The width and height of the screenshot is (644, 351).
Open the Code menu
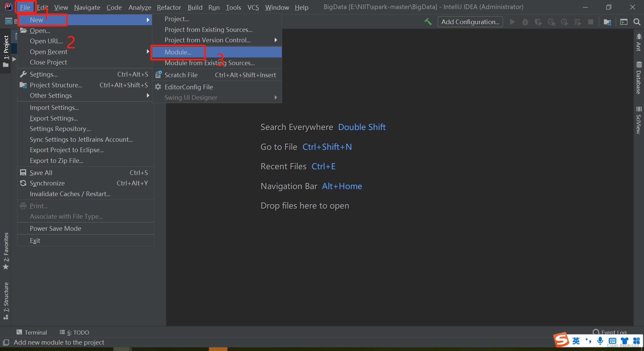114,7
